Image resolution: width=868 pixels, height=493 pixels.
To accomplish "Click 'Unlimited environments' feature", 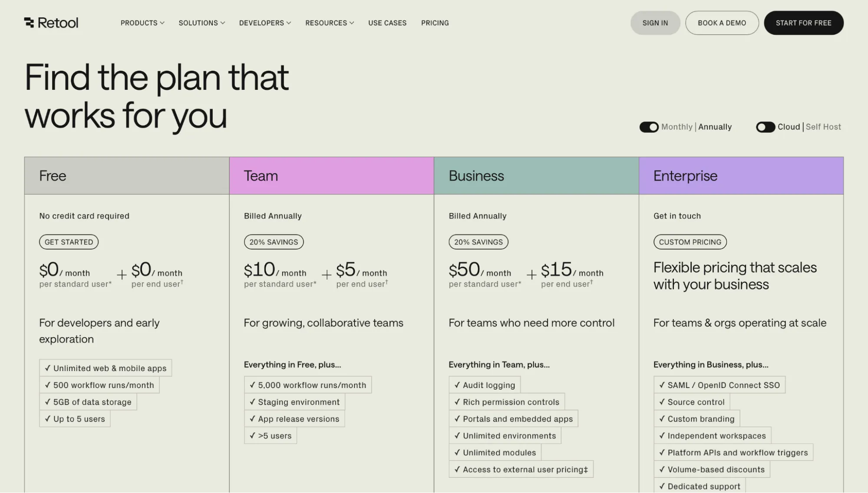I will (x=505, y=436).
